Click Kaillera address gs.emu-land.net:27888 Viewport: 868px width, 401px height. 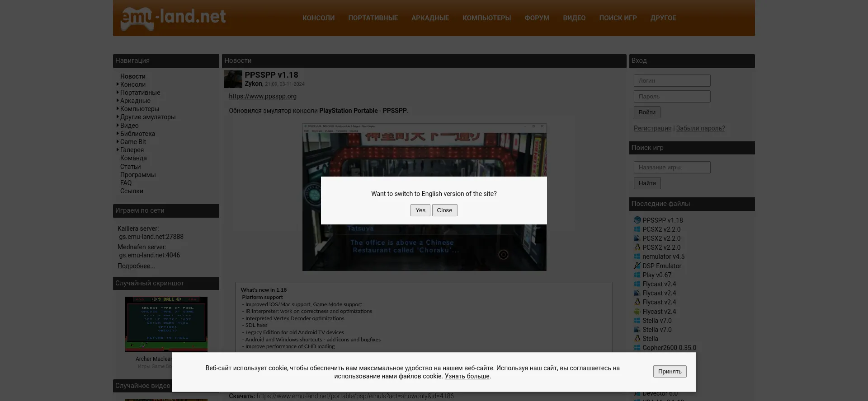151,237
